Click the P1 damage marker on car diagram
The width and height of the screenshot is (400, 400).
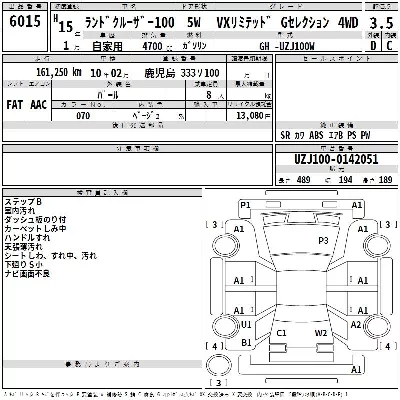pos(245,205)
